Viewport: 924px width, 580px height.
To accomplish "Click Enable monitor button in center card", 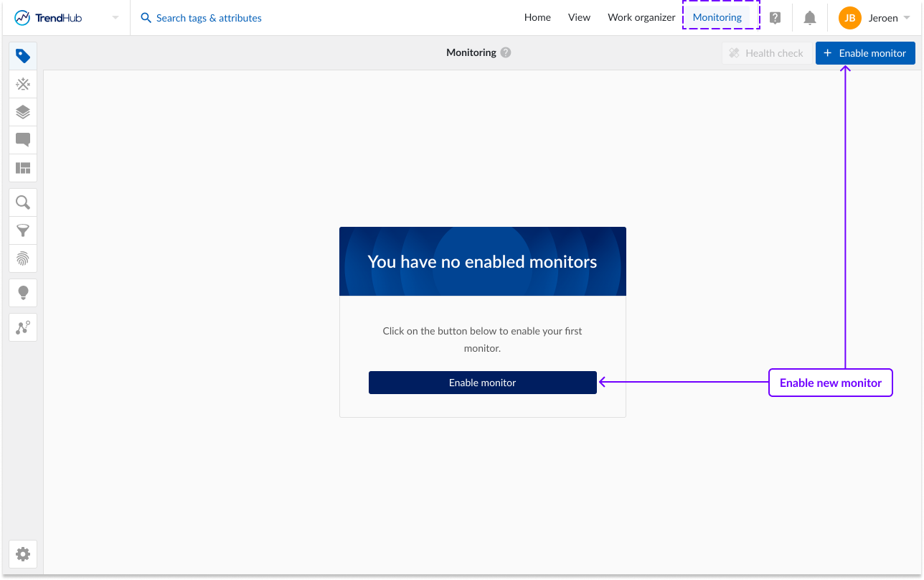I will coord(482,383).
